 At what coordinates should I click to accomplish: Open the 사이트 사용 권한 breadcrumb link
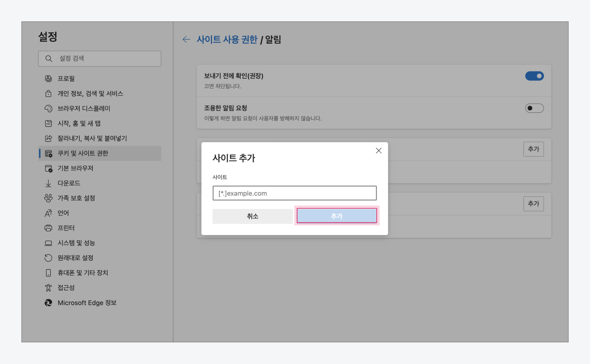pos(227,39)
